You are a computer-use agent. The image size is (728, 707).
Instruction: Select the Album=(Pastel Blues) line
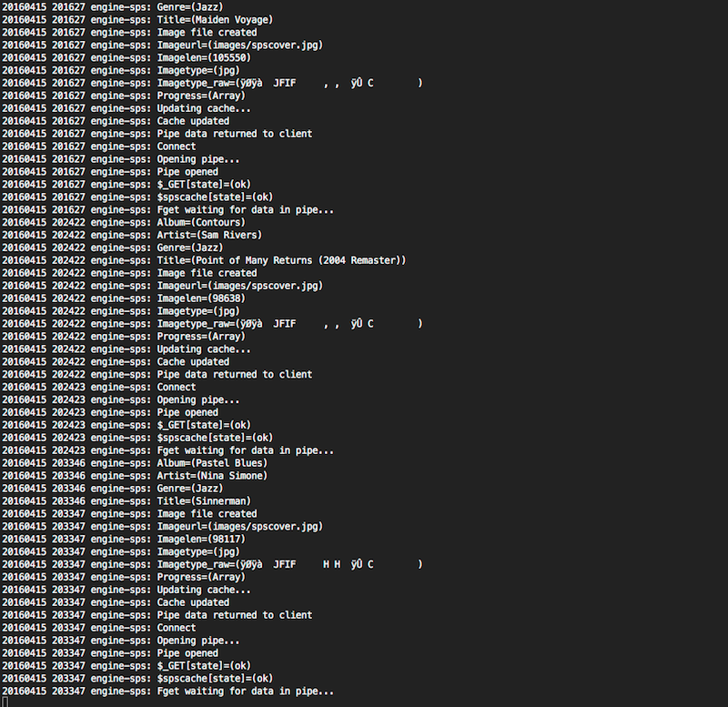(135, 463)
